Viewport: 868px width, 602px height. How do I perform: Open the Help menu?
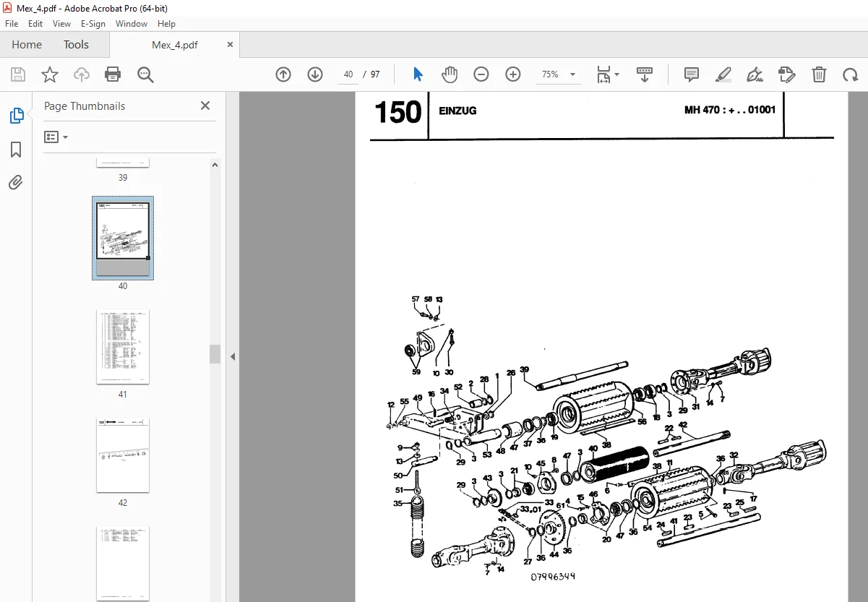[x=166, y=24]
